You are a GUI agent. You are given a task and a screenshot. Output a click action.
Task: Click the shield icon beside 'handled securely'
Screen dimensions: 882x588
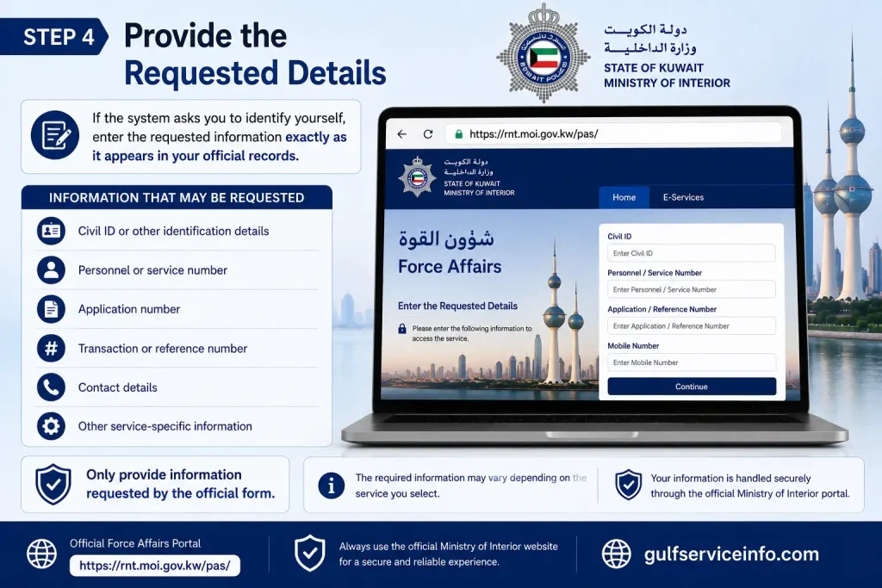point(628,485)
